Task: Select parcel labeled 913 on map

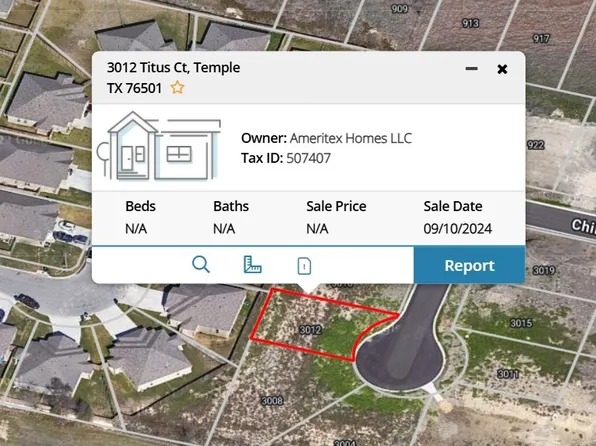Action: tap(471, 23)
